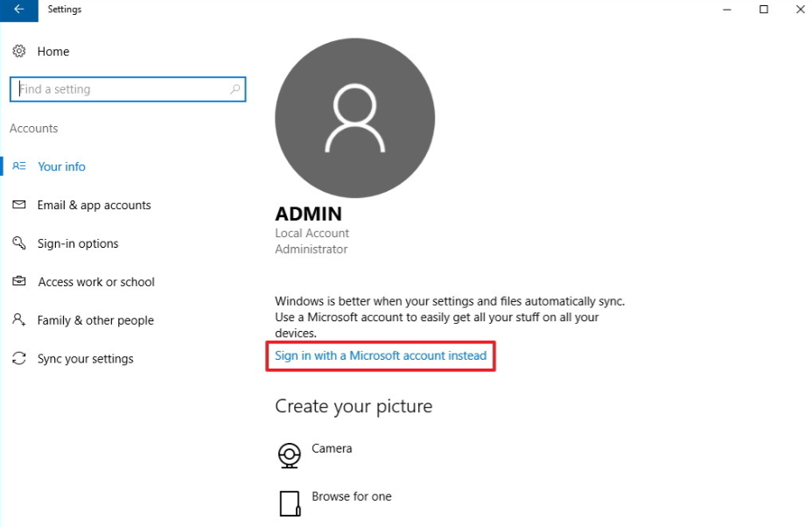Click the Your info person-card icon
This screenshot has height=527, width=812.
click(19, 166)
